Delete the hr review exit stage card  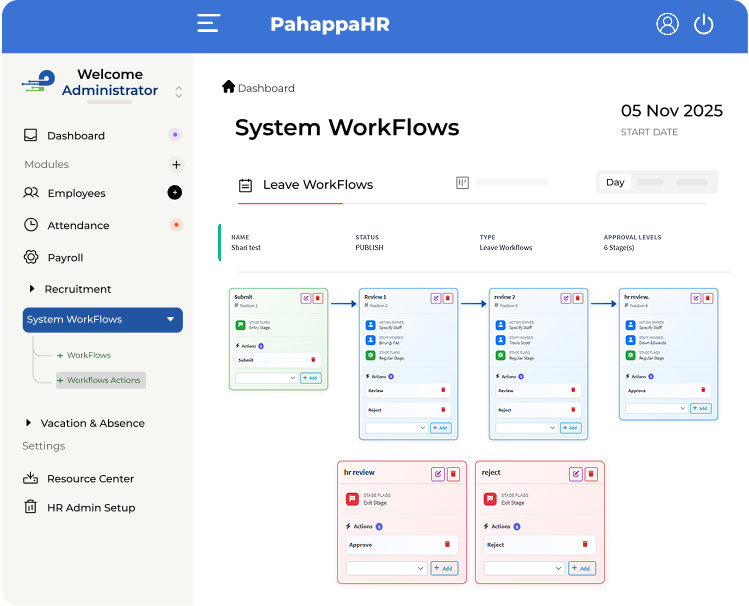pos(452,473)
